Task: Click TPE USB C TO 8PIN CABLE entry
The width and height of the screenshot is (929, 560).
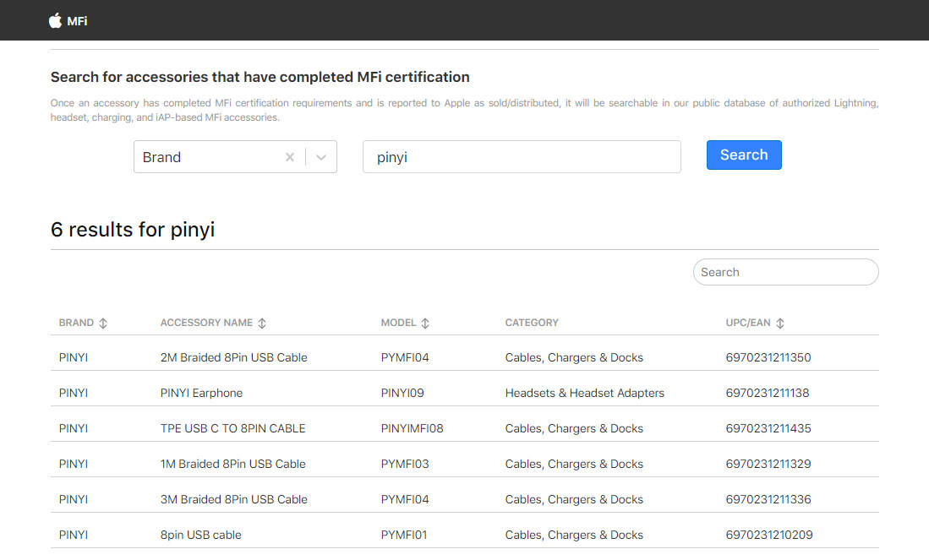Action: tap(232, 428)
